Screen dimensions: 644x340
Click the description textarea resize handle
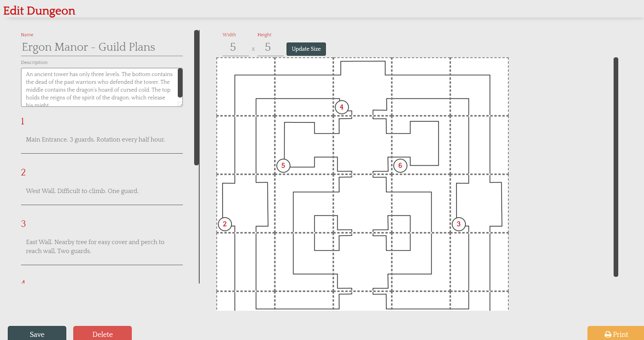point(180,104)
